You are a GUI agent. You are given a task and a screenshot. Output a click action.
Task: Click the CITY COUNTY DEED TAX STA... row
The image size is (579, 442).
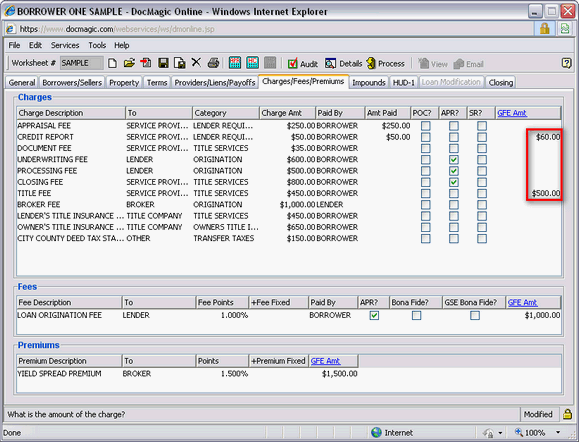[x=289, y=239]
